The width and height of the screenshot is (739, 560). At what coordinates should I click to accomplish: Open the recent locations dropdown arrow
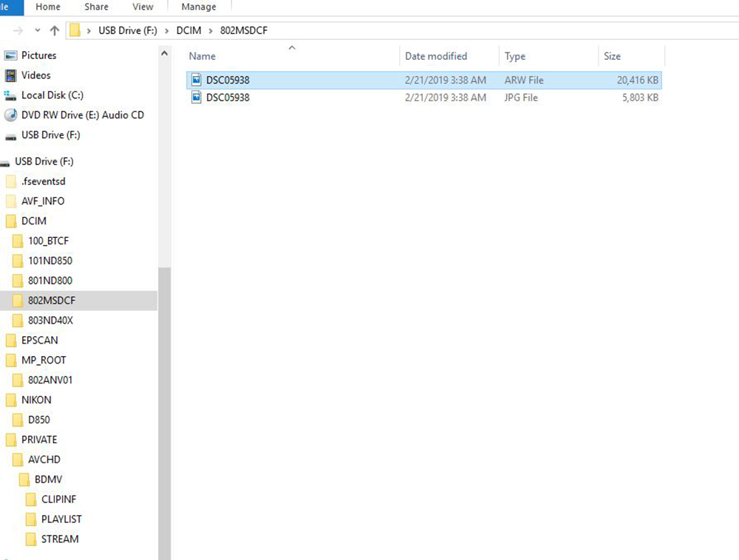tap(38, 31)
